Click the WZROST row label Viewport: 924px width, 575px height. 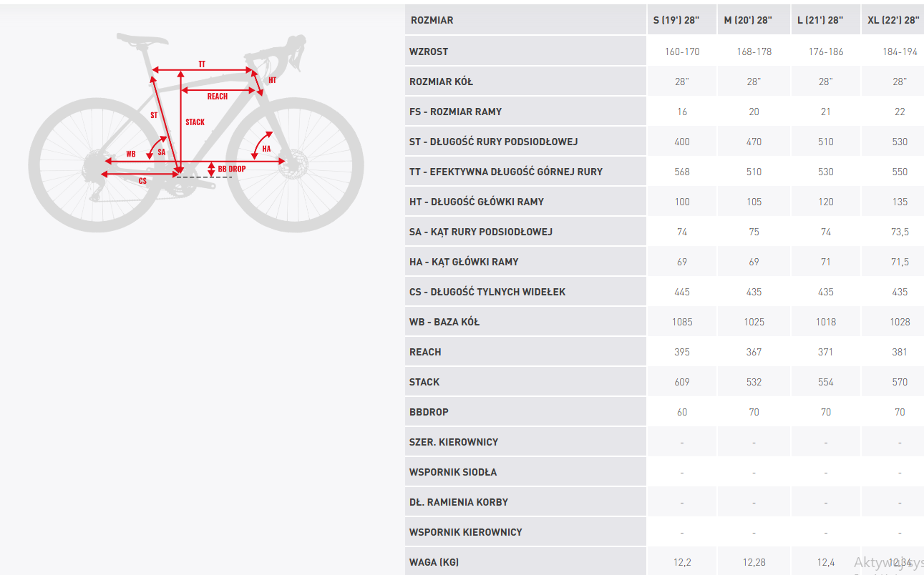pos(429,51)
